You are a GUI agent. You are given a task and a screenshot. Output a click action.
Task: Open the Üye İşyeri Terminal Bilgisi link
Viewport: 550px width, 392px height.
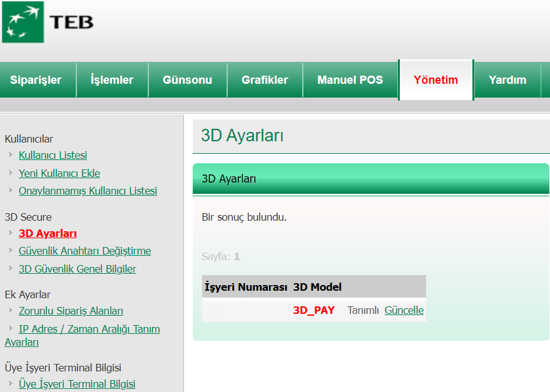pos(77,384)
